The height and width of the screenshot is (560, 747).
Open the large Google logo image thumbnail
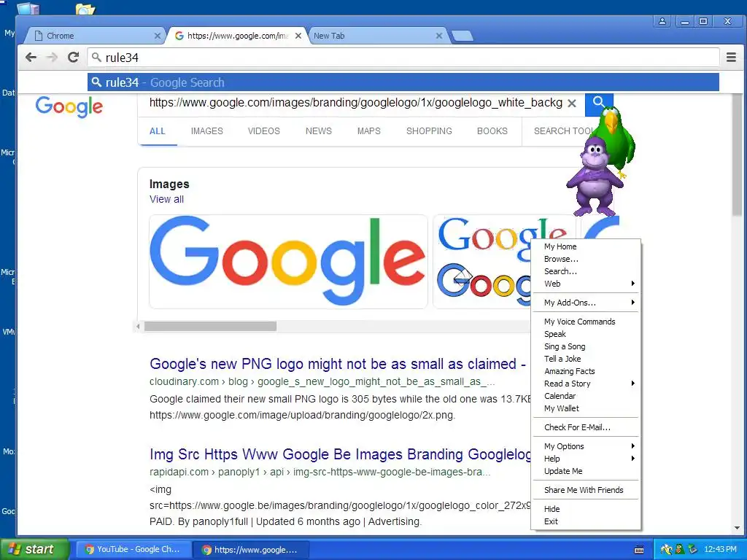click(x=288, y=262)
